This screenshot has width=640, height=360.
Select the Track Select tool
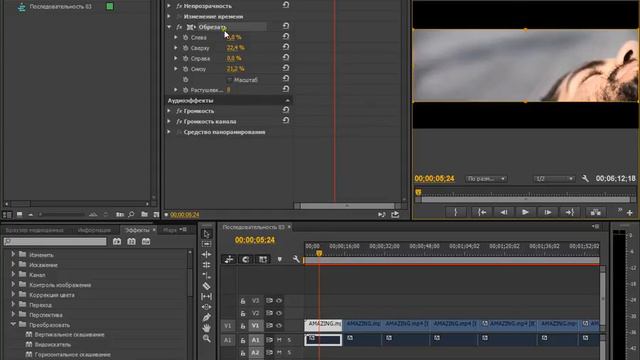tap(207, 244)
